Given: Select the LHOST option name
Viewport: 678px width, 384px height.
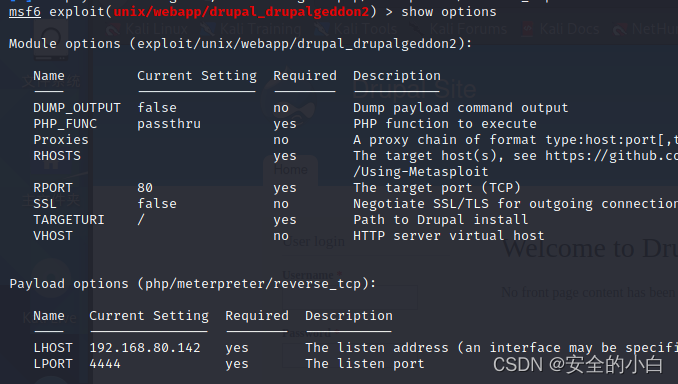Looking at the screenshot, I should (53, 348).
